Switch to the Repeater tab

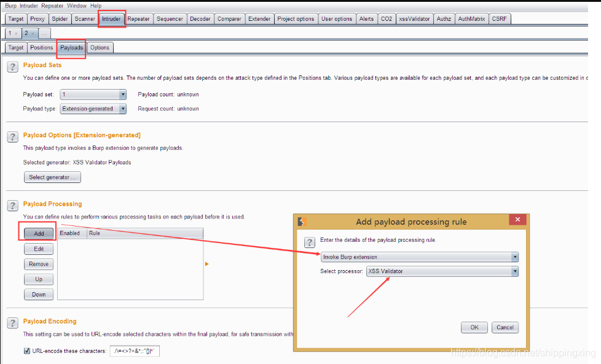coord(138,19)
